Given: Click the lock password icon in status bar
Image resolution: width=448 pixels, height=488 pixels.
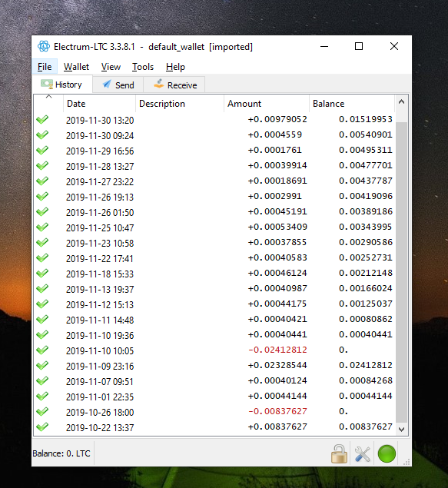Looking at the screenshot, I should point(339,453).
